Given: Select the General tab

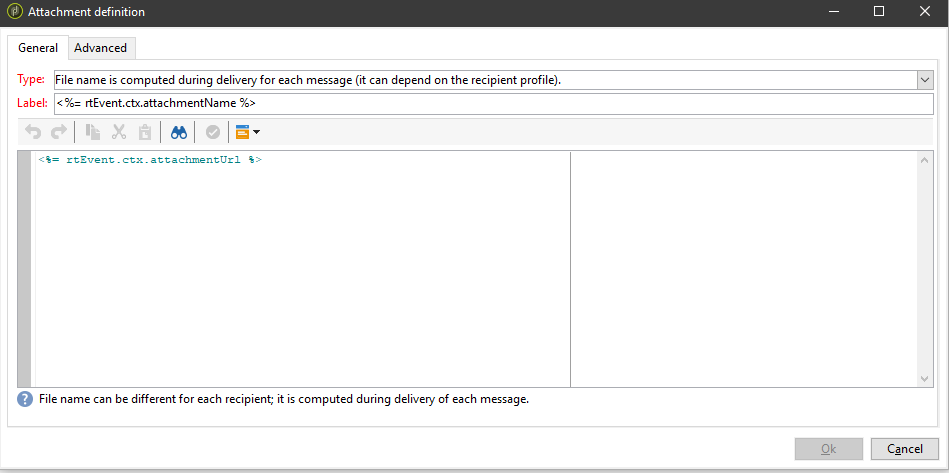Looking at the screenshot, I should coord(38,48).
